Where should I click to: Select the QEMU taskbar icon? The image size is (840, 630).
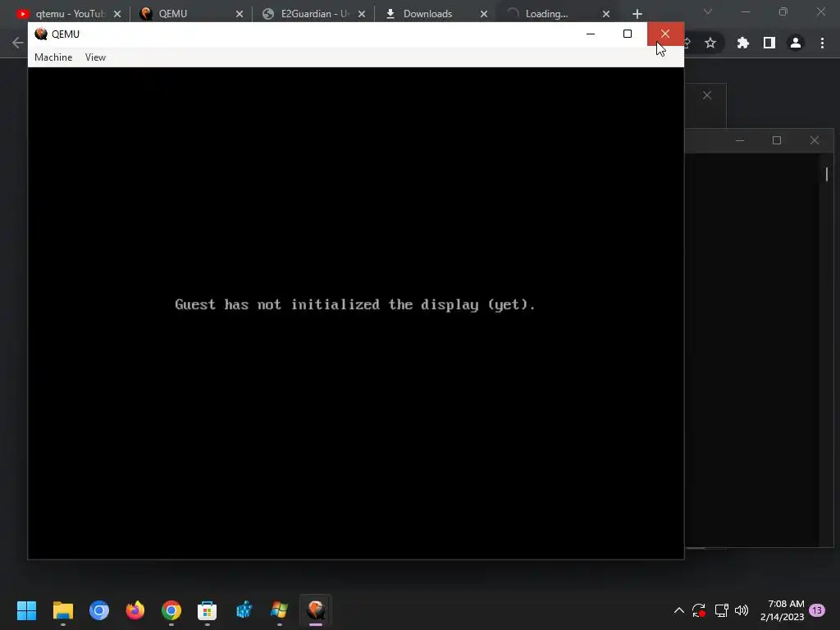click(x=316, y=610)
